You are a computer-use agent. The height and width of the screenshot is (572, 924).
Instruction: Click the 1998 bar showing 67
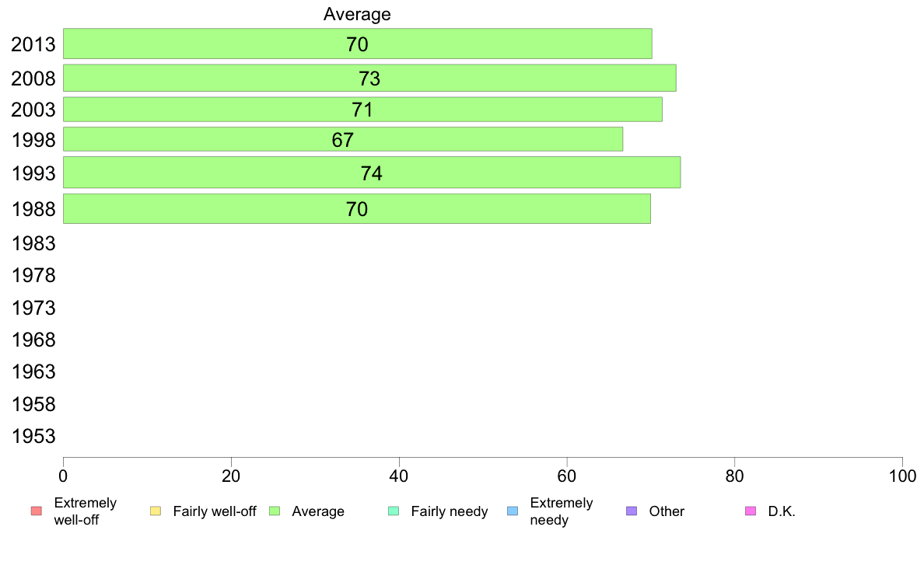343,139
